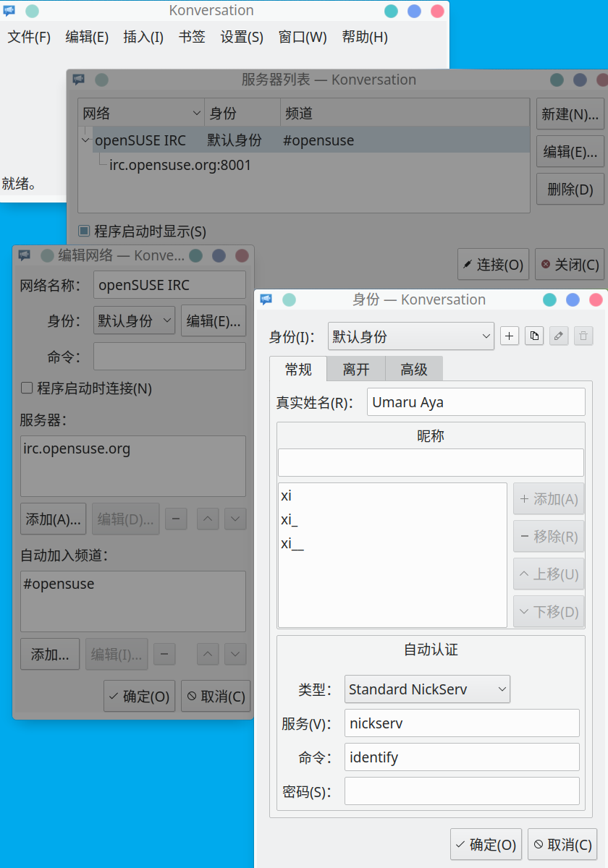Screen dimensions: 608x868
Task: Click 关闭(C) in Server List
Action: 570,265
